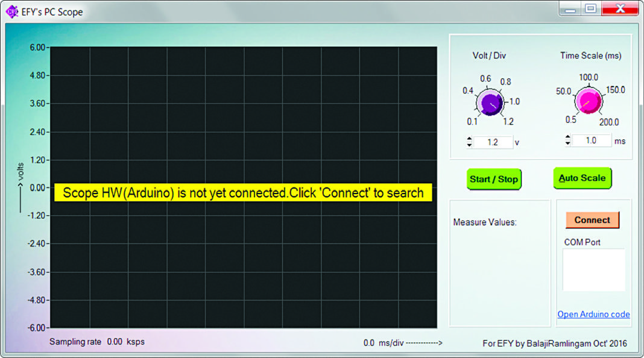
Task: Select the COM Port list box
Action: (x=593, y=270)
